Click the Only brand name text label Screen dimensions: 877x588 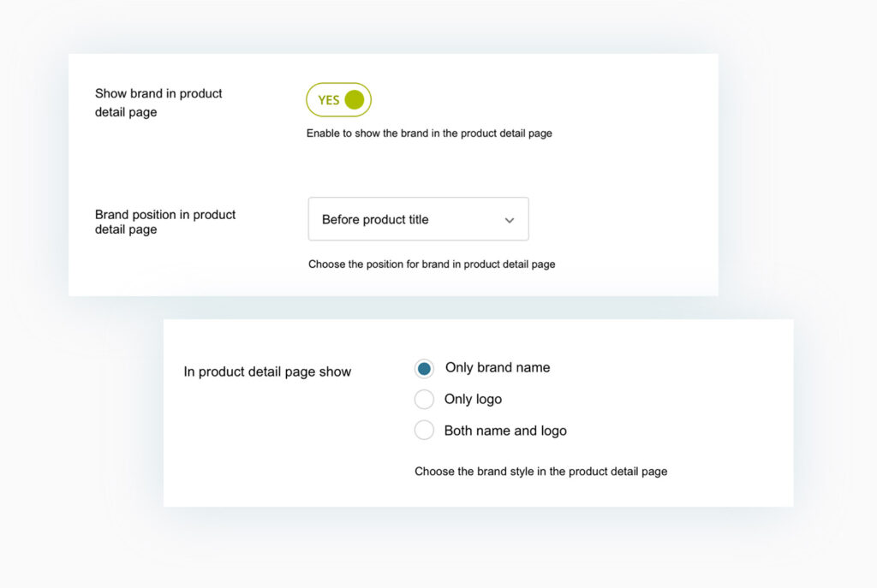[x=498, y=368]
